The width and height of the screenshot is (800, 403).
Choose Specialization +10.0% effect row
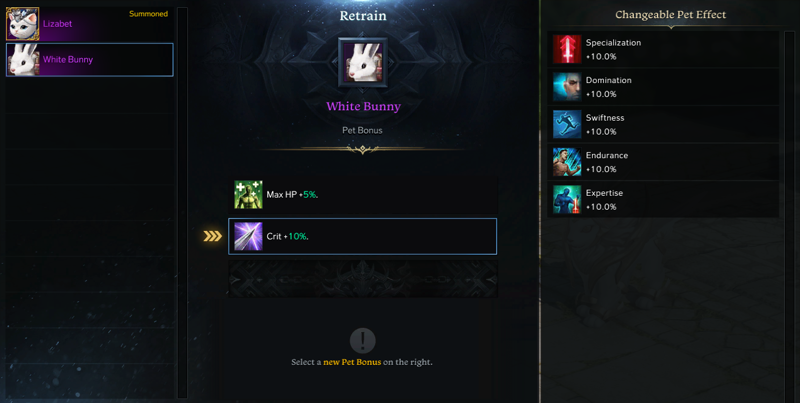pyautogui.click(x=663, y=49)
